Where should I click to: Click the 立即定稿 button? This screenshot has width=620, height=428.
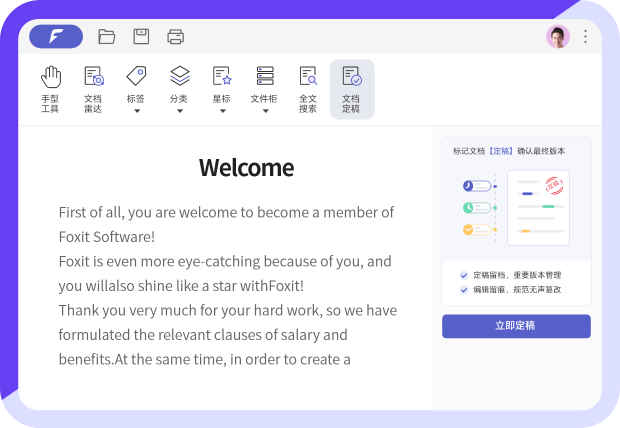pyautogui.click(x=516, y=326)
